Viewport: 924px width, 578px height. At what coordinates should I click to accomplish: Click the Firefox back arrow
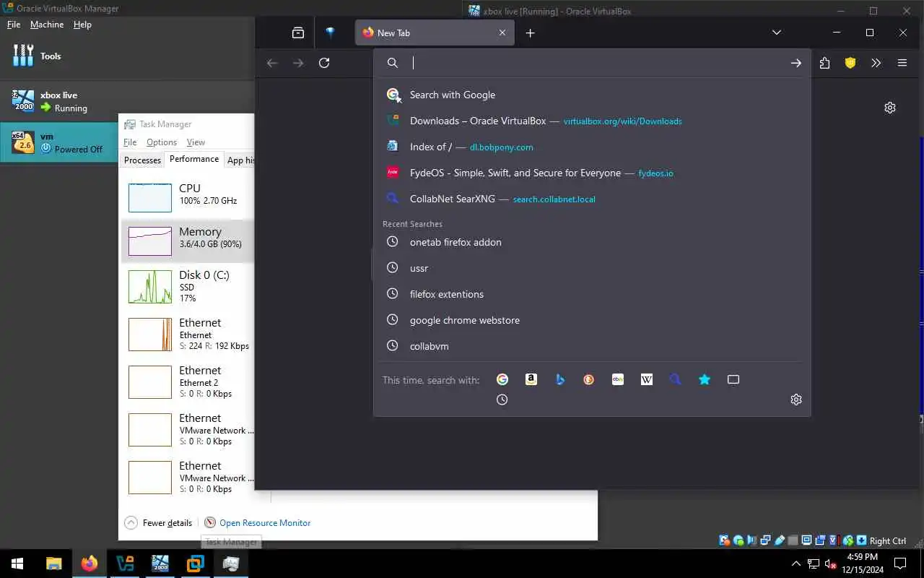point(272,63)
